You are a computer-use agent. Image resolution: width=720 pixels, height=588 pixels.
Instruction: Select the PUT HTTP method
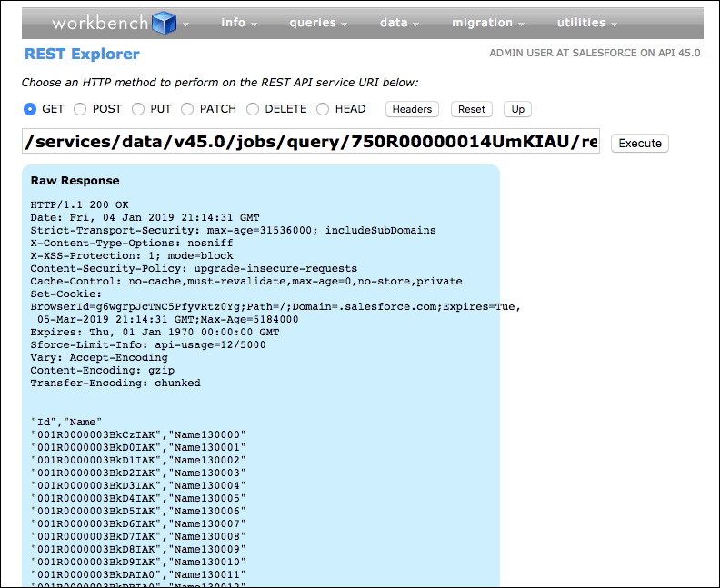click(138, 109)
